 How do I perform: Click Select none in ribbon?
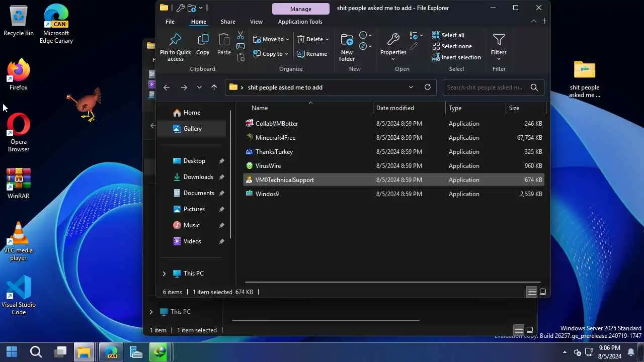pos(452,46)
